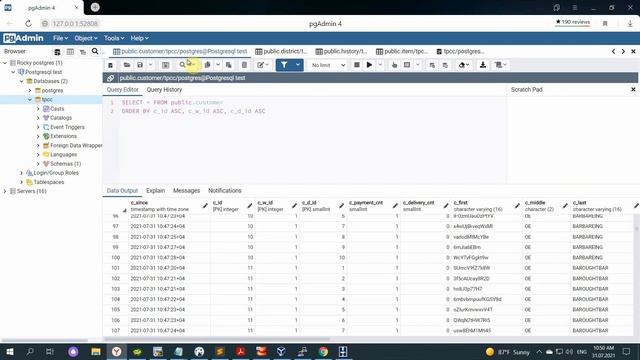
Task: Run the query with the Execute play icon
Action: 369,65
